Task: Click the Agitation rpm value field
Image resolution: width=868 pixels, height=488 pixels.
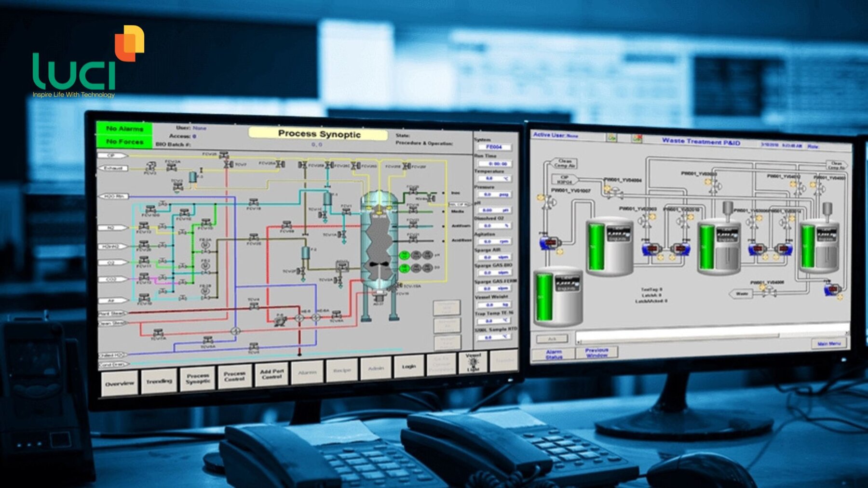Action: [x=493, y=241]
